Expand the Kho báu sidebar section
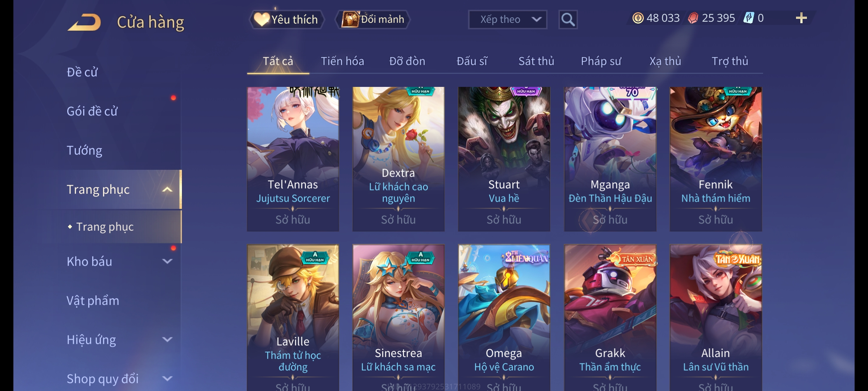 tap(167, 261)
